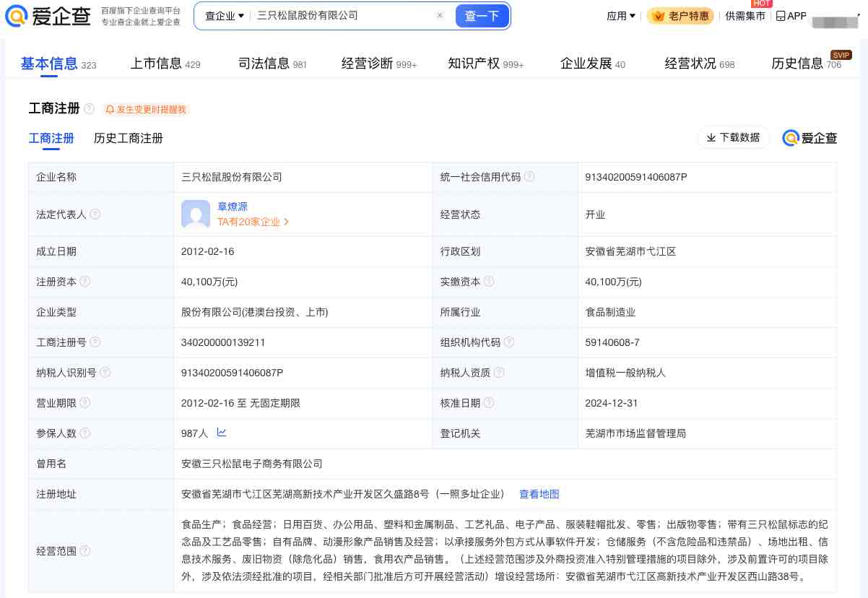The height and width of the screenshot is (598, 868).
Task: Click the Aiqicha logo in header
Action: [x=48, y=16]
